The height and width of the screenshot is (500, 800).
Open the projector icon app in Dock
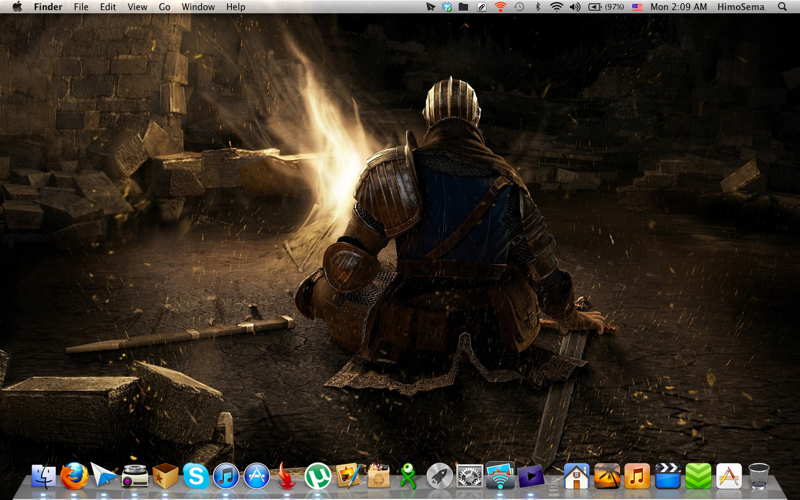coord(135,477)
